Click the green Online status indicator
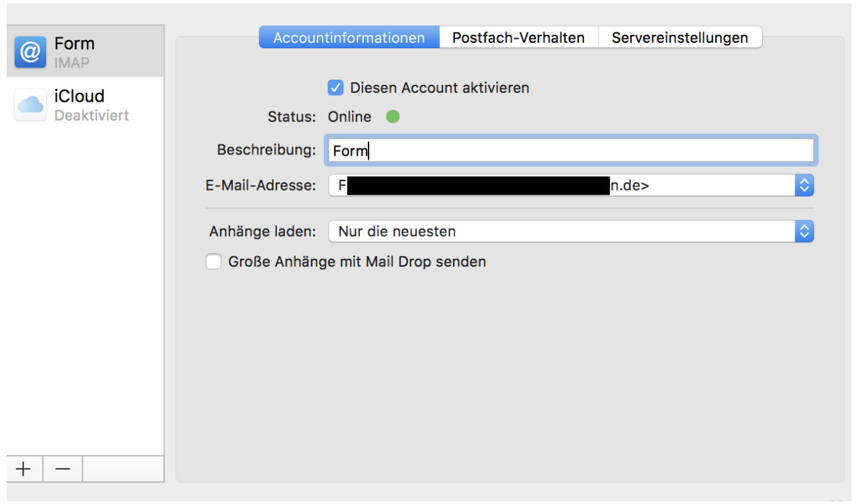Viewport: 859px width, 504px height. coord(393,117)
